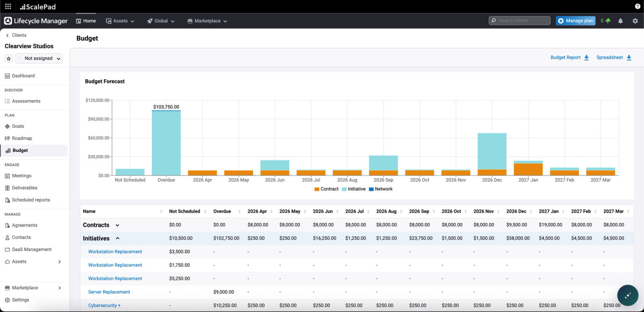Open the Cybersecurity + initiative link
The height and width of the screenshot is (312, 644).
[x=104, y=306]
